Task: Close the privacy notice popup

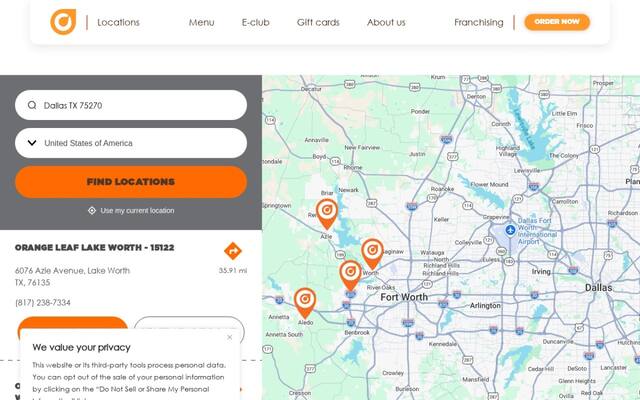Action: [229, 337]
